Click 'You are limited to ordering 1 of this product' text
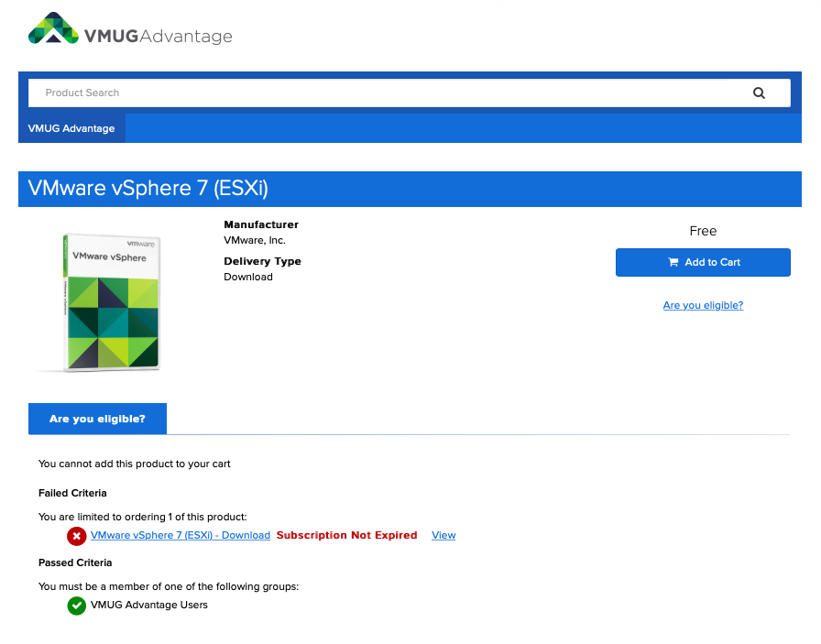The image size is (821, 644). point(142,517)
